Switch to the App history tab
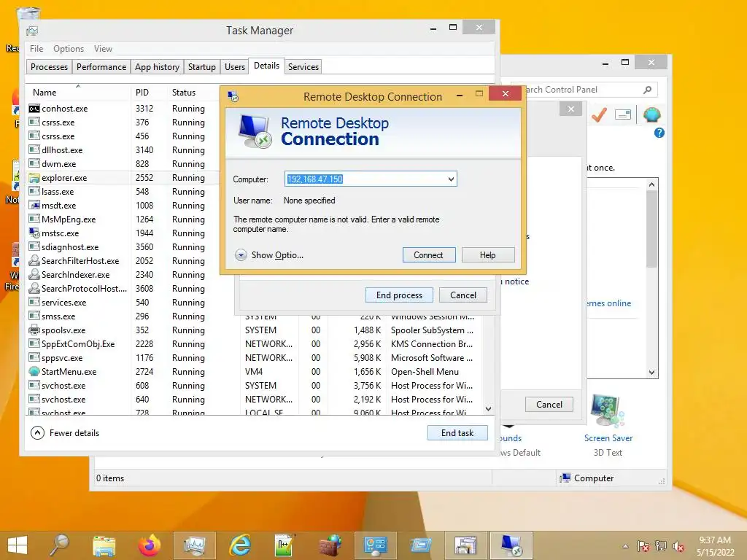The image size is (747, 560). tap(158, 66)
